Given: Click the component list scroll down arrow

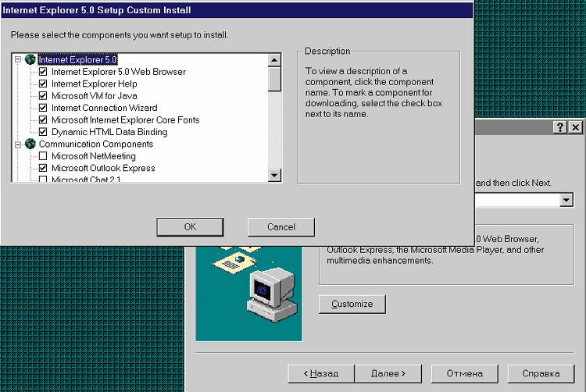Looking at the screenshot, I should click(274, 175).
